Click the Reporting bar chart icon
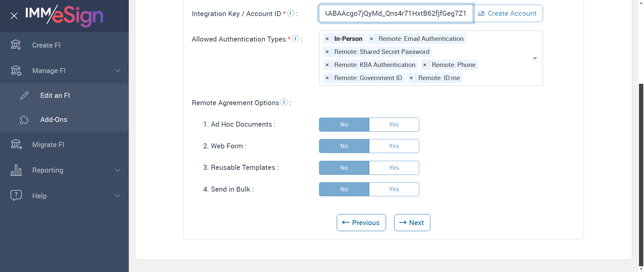 [16, 170]
